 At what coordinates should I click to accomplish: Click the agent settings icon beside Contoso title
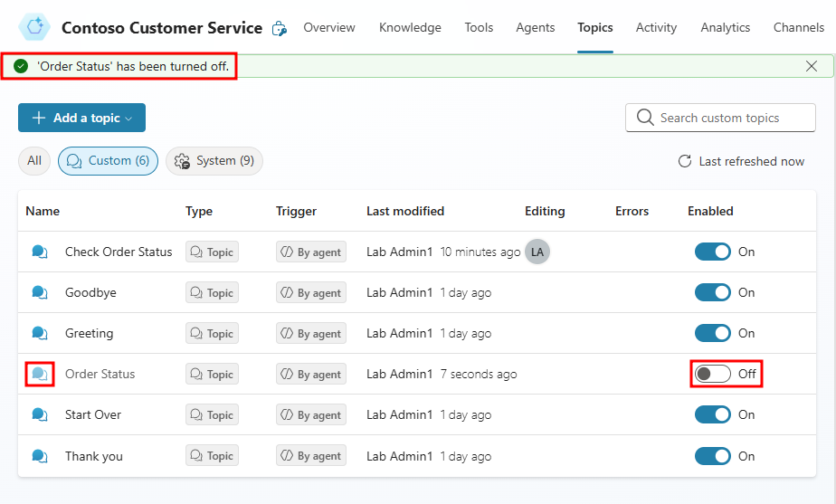(x=279, y=28)
